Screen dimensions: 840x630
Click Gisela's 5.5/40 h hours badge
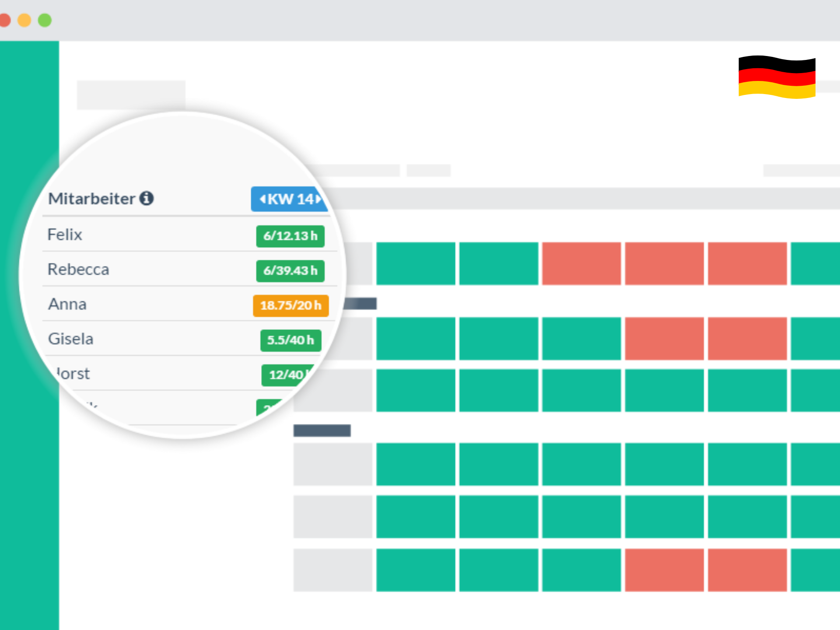point(290,340)
